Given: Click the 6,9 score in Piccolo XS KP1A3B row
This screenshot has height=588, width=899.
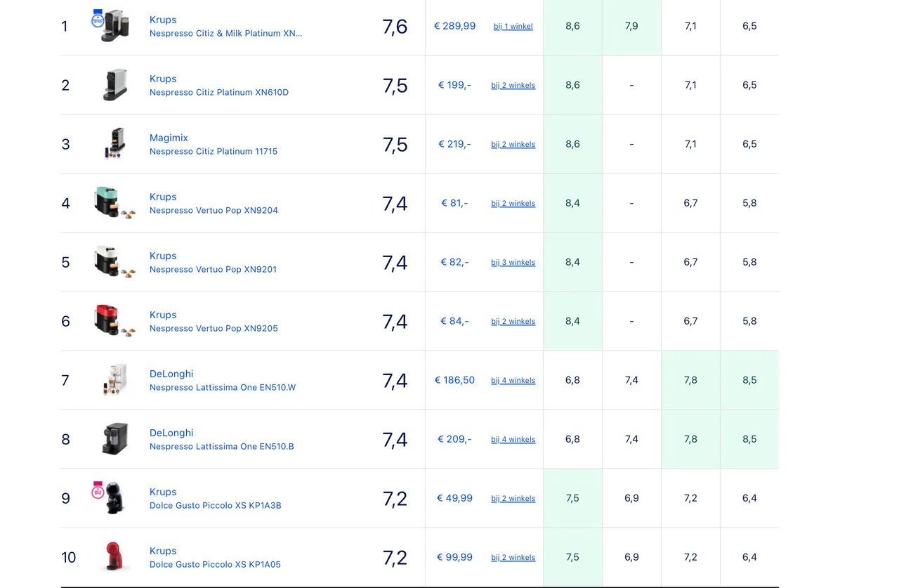Looking at the screenshot, I should coord(631,498).
